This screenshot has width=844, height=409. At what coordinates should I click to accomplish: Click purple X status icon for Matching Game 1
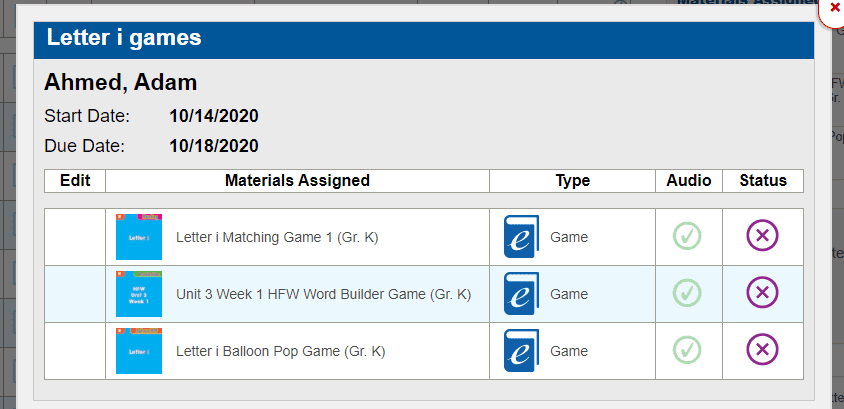coord(762,236)
